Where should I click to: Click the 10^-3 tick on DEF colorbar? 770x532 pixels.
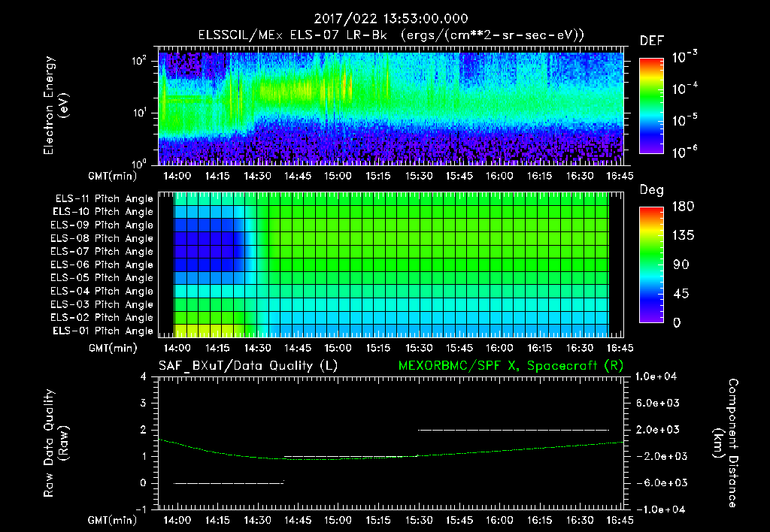(684, 57)
